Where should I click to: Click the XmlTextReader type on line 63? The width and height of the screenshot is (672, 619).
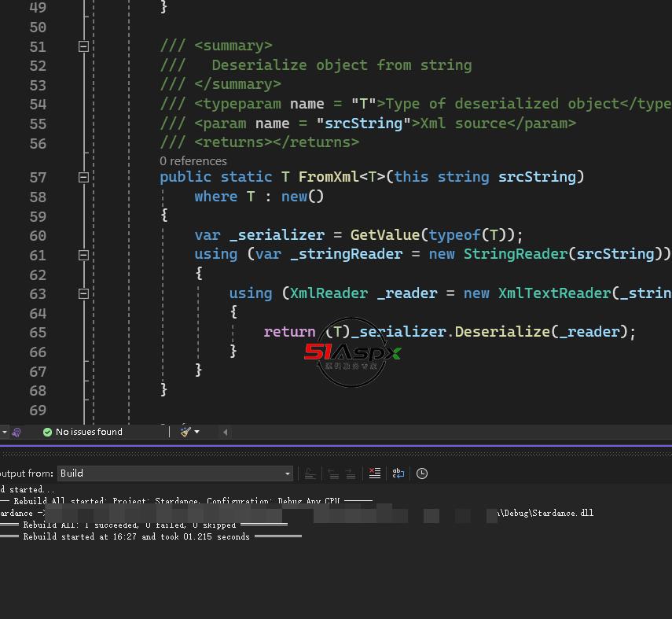point(555,293)
